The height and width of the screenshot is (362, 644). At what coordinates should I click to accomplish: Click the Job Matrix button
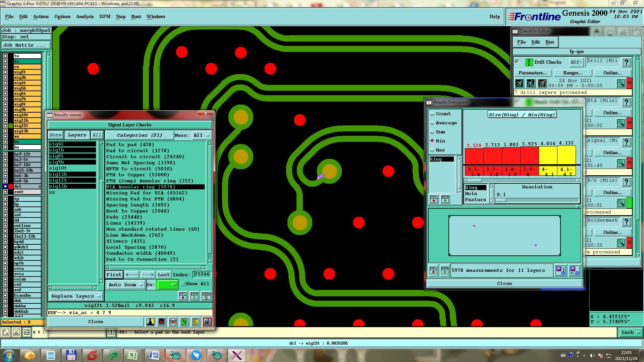26,45
